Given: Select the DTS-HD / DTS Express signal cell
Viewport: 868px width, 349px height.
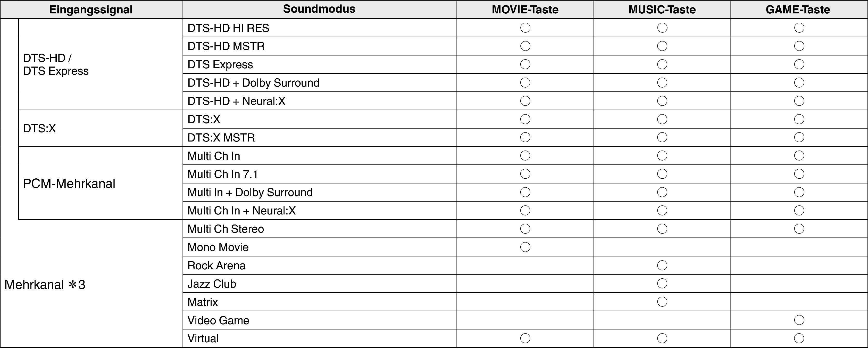Looking at the screenshot, I should click(56, 64).
